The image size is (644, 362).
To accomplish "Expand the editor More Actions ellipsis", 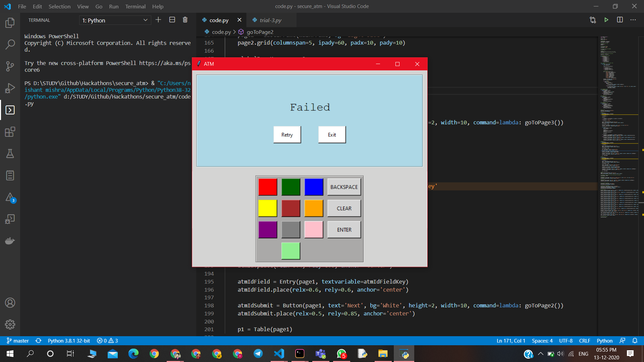I will [x=633, y=20].
